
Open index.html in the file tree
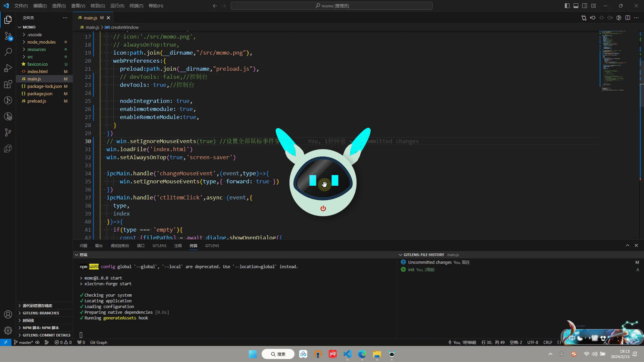coord(45,71)
